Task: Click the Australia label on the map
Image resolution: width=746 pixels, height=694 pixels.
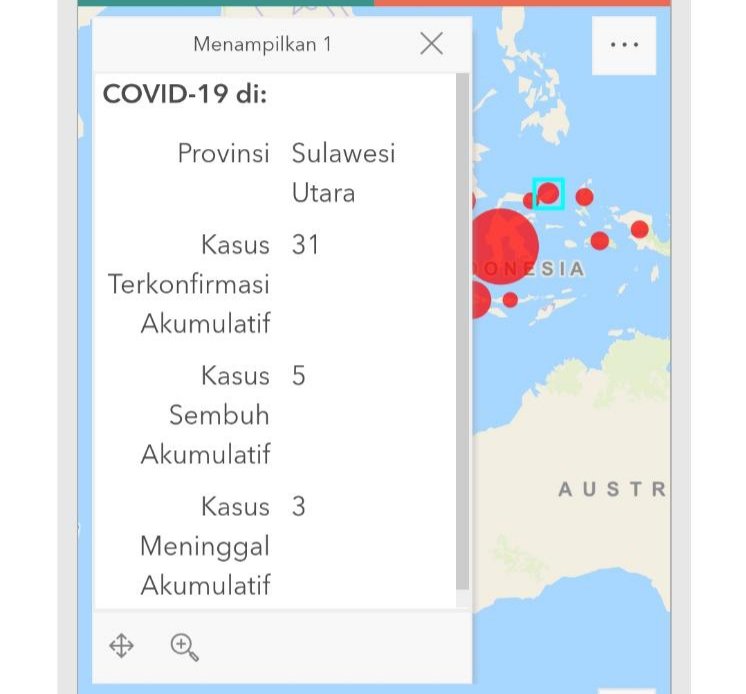Action: pyautogui.click(x=610, y=489)
